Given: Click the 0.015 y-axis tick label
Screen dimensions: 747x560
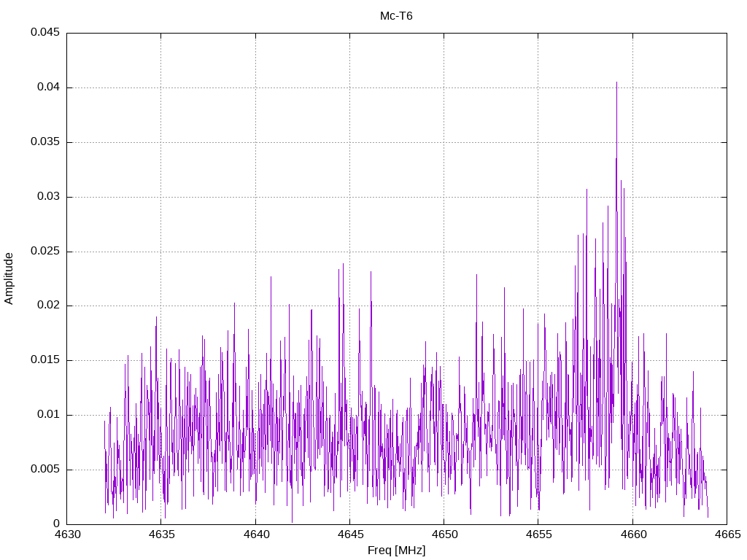Looking at the screenshot, I should (44, 360).
